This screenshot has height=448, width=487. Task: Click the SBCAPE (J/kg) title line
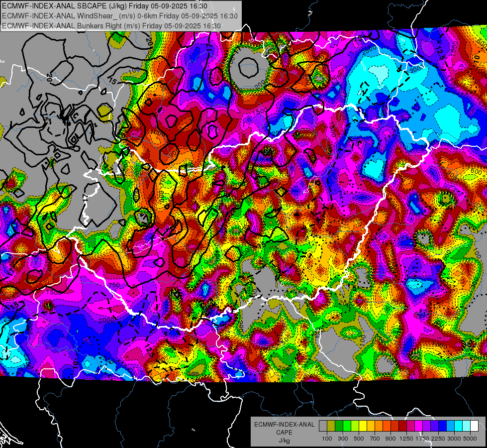(x=104, y=6)
